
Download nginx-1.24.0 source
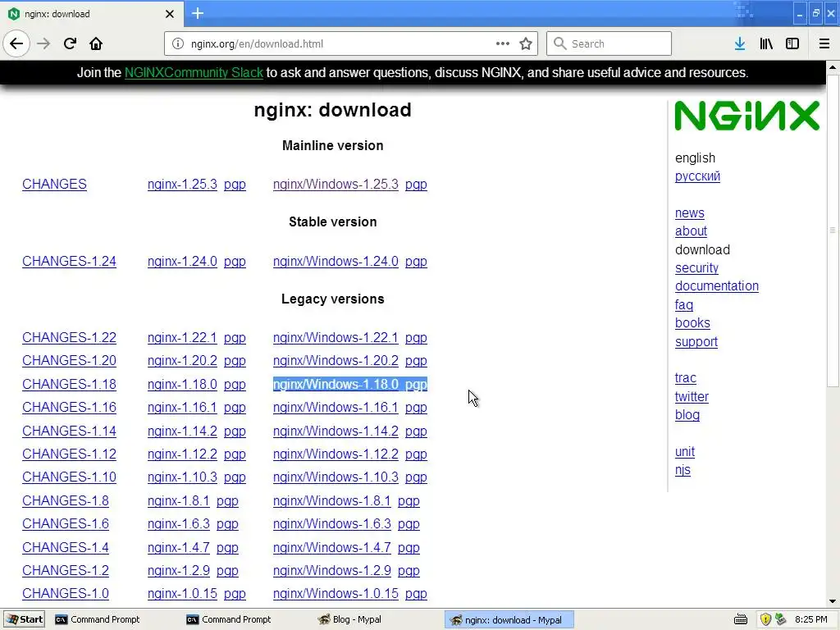pyautogui.click(x=182, y=262)
